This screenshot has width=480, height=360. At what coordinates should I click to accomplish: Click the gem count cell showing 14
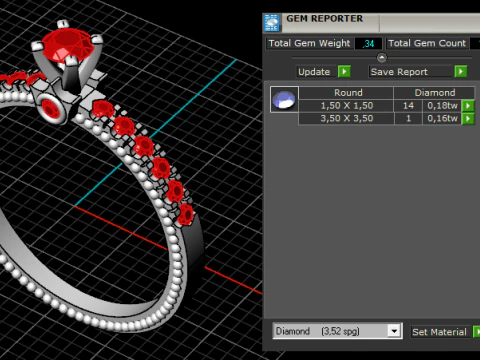click(408, 106)
